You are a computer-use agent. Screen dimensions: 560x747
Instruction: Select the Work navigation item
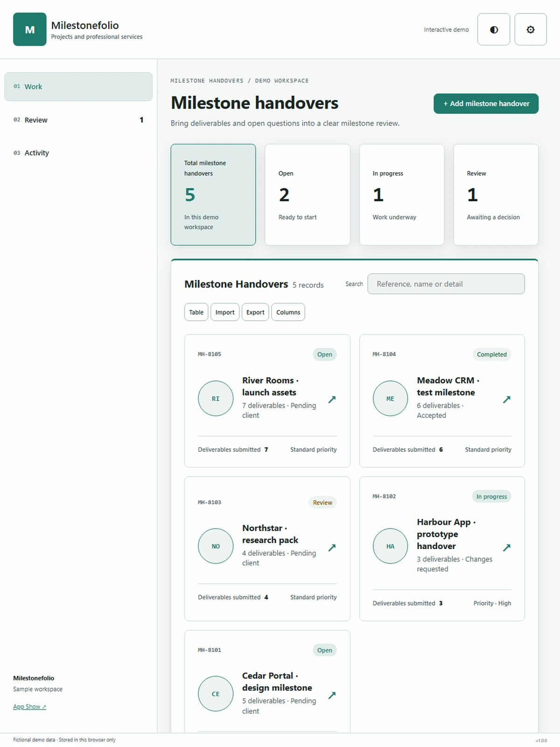pyautogui.click(x=78, y=86)
